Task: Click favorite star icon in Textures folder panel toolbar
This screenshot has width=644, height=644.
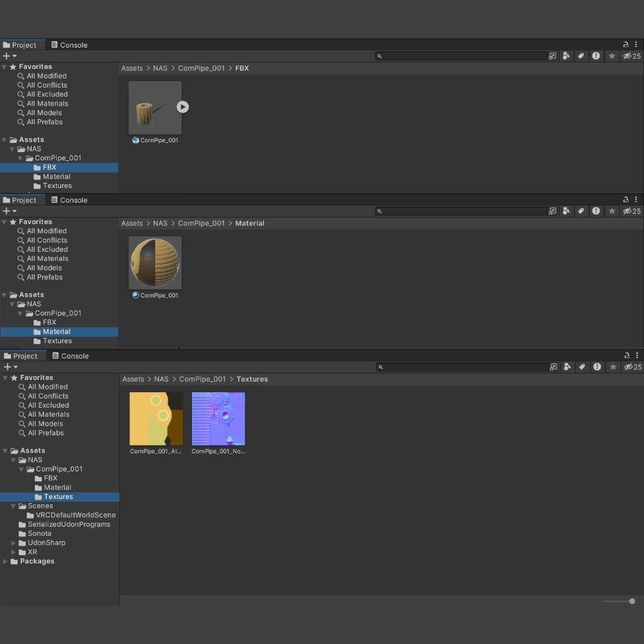Action: coord(613,367)
